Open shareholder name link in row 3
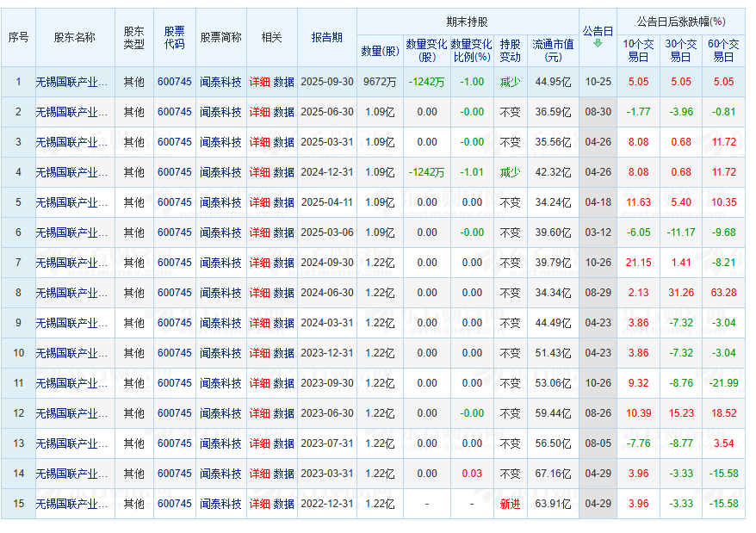Screen dimensions: 756x533 coord(71,142)
